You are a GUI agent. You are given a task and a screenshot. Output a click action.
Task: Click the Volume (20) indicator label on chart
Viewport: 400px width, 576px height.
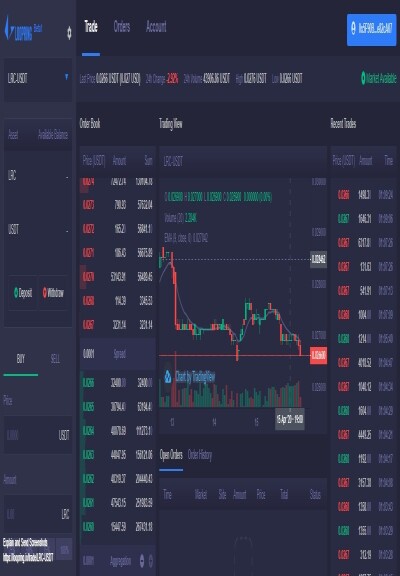(175, 218)
